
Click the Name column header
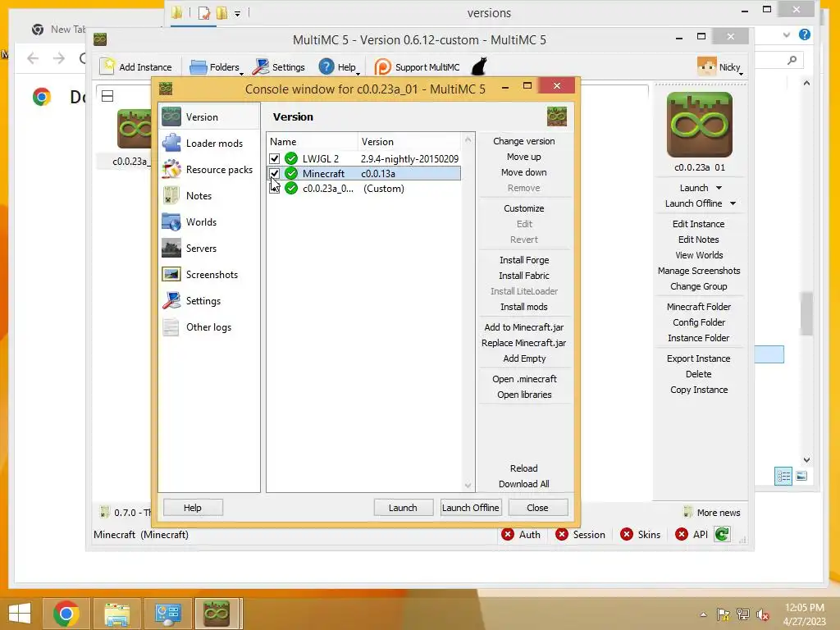point(313,141)
